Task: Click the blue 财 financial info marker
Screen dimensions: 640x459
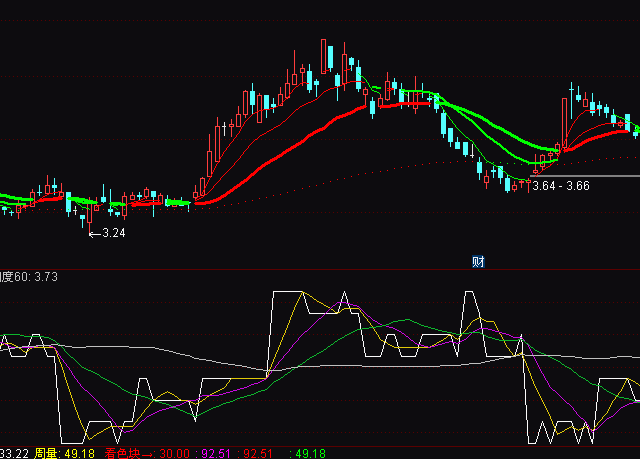Action: [x=478, y=262]
